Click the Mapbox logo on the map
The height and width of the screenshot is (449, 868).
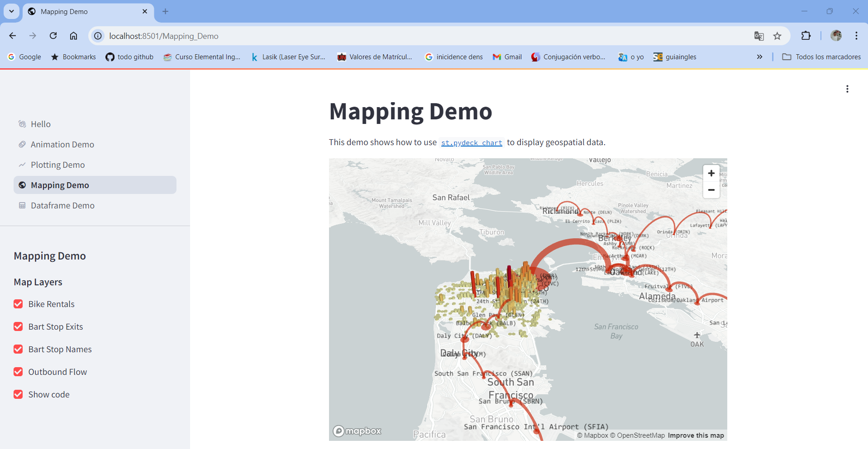click(357, 431)
